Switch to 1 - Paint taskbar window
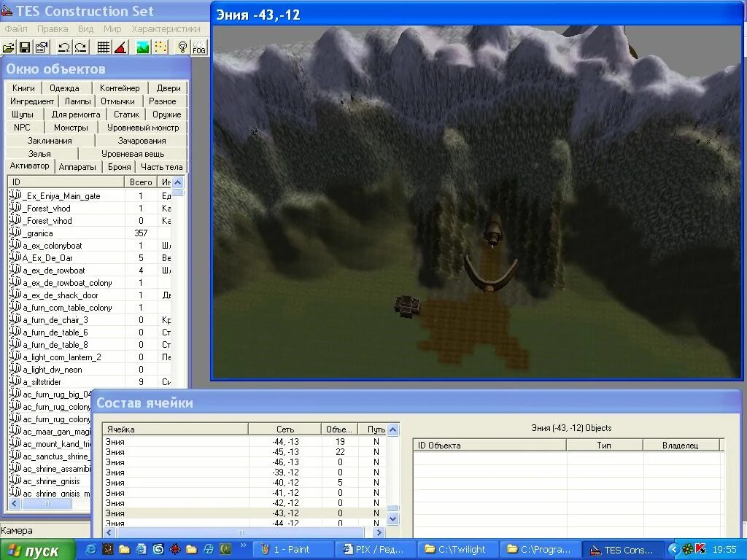747x560 pixels. tap(292, 550)
